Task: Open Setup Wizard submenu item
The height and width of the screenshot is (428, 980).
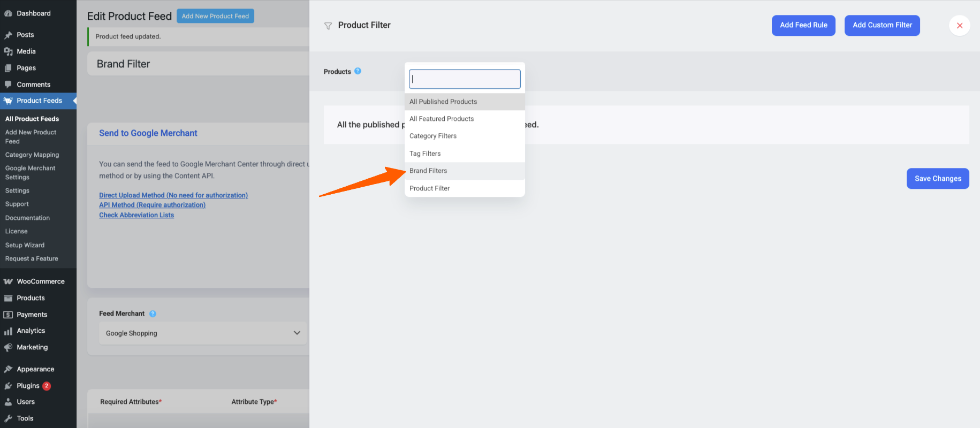Action: (25, 245)
